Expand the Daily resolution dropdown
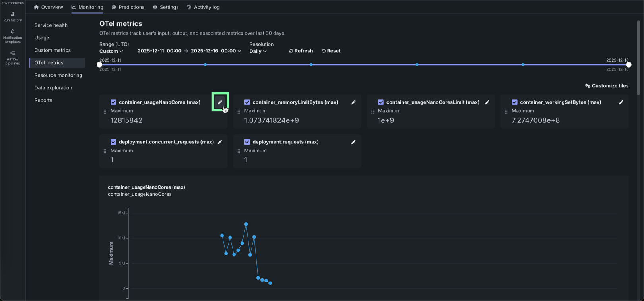Image resolution: width=644 pixels, height=301 pixels. point(258,51)
